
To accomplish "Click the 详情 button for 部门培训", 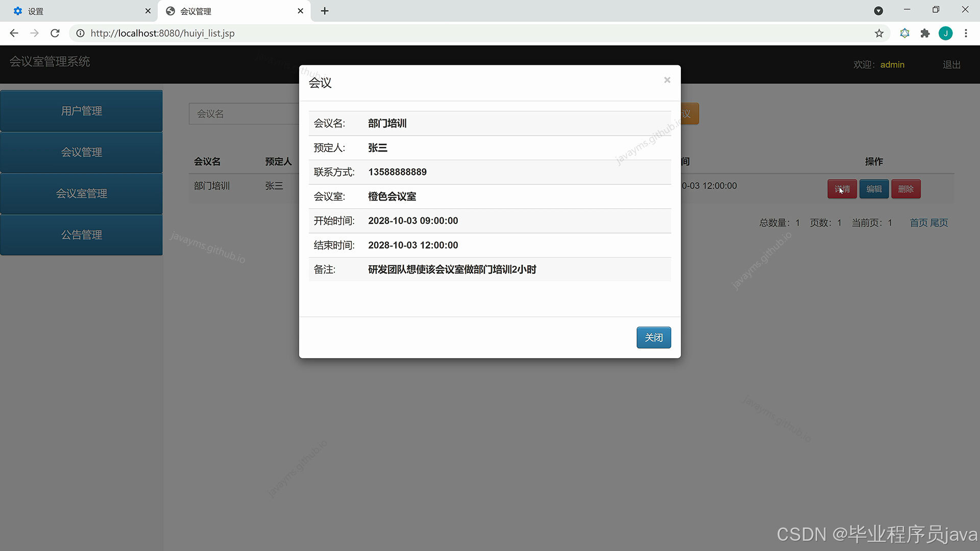I will click(842, 189).
